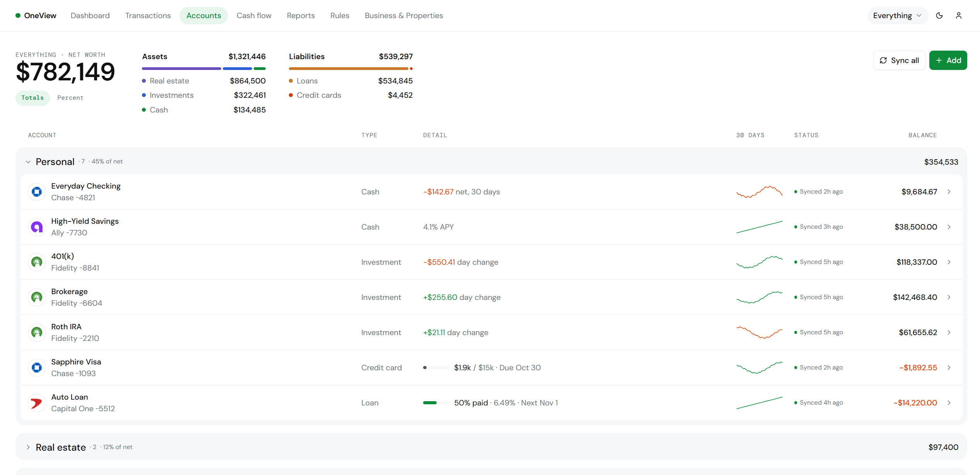Open Sapphire Visa via row arrow

[949, 368]
